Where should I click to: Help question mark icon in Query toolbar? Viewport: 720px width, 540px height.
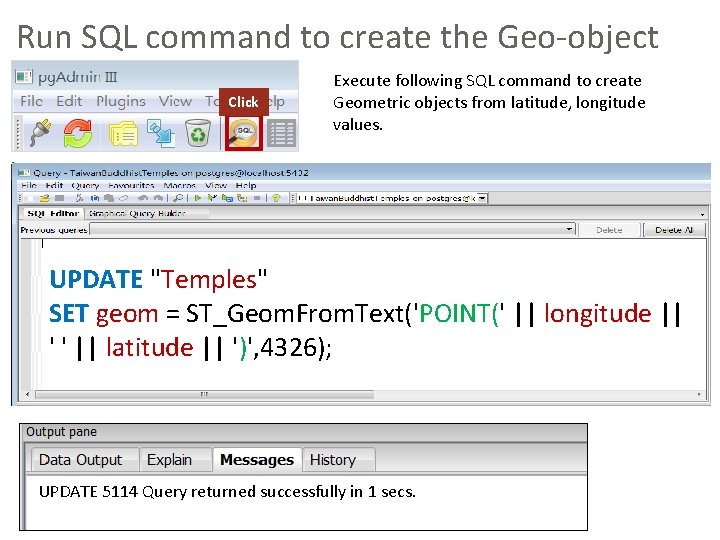276,198
